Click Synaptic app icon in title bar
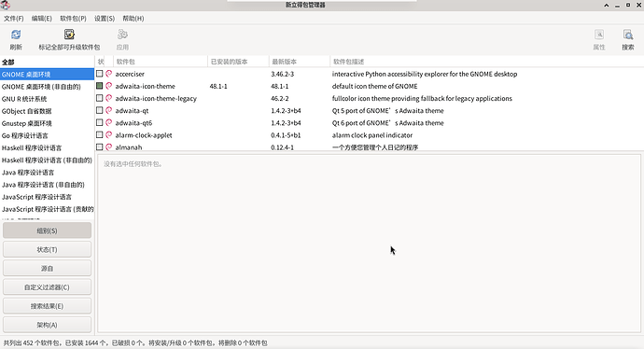Viewport: 644px width, 349px height. pos(6,5)
